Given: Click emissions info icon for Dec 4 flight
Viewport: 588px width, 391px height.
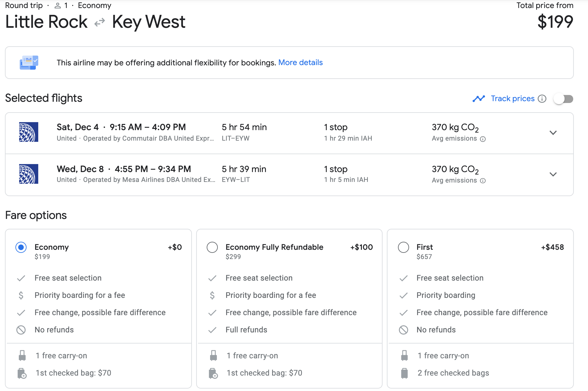Looking at the screenshot, I should coord(483,139).
